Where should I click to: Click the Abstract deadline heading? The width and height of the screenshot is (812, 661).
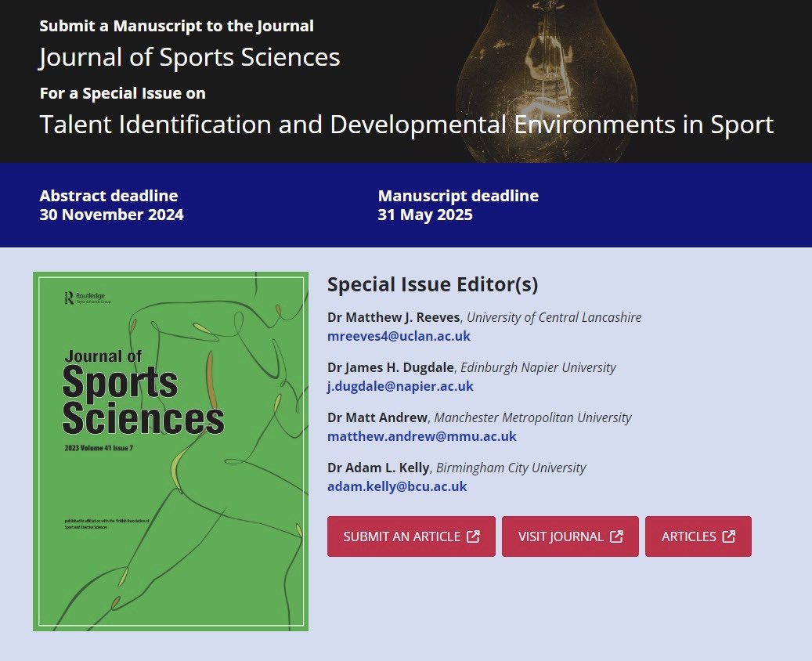tap(108, 195)
